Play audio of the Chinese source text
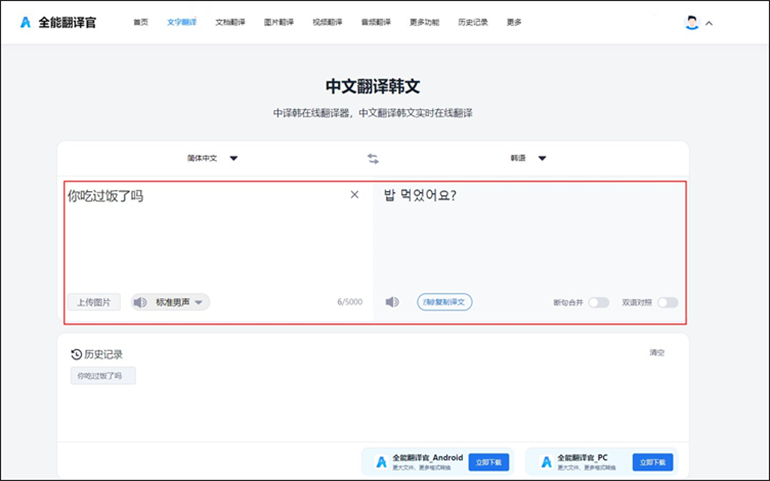The image size is (770, 481). [141, 302]
